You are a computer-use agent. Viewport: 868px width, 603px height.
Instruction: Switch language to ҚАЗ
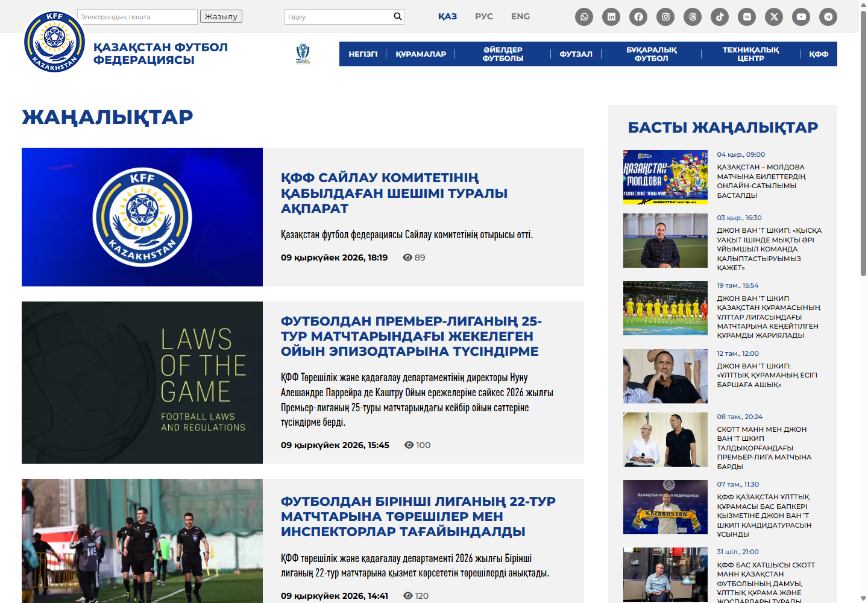(x=447, y=16)
